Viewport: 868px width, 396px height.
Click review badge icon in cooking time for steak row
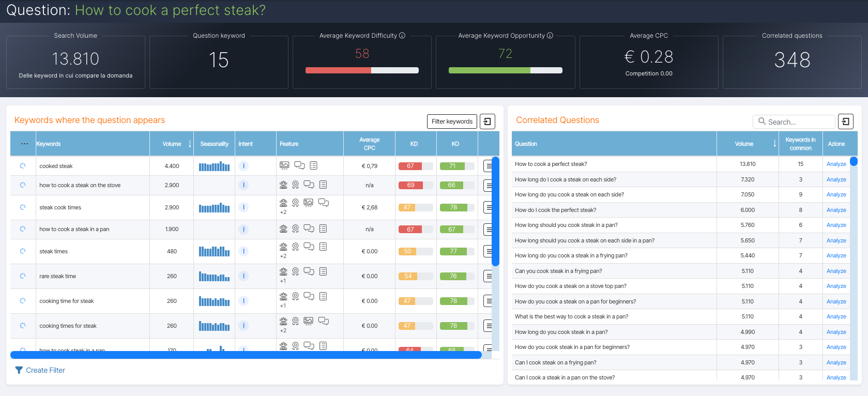point(295,296)
